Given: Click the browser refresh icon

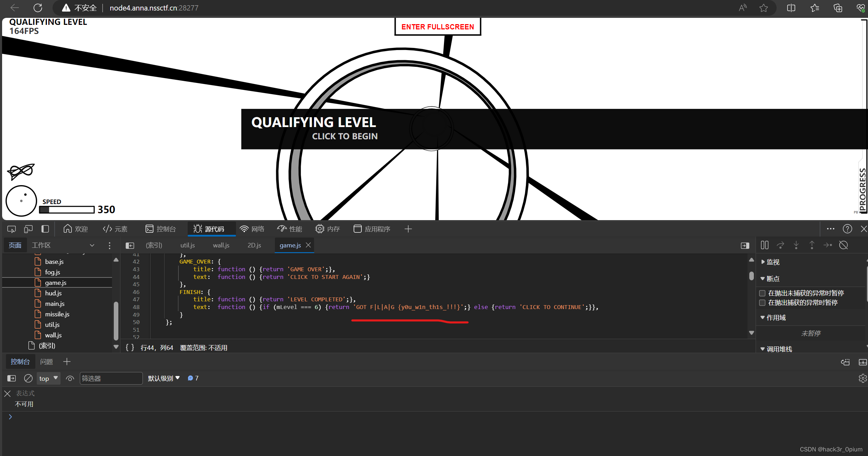Looking at the screenshot, I should (38, 8).
